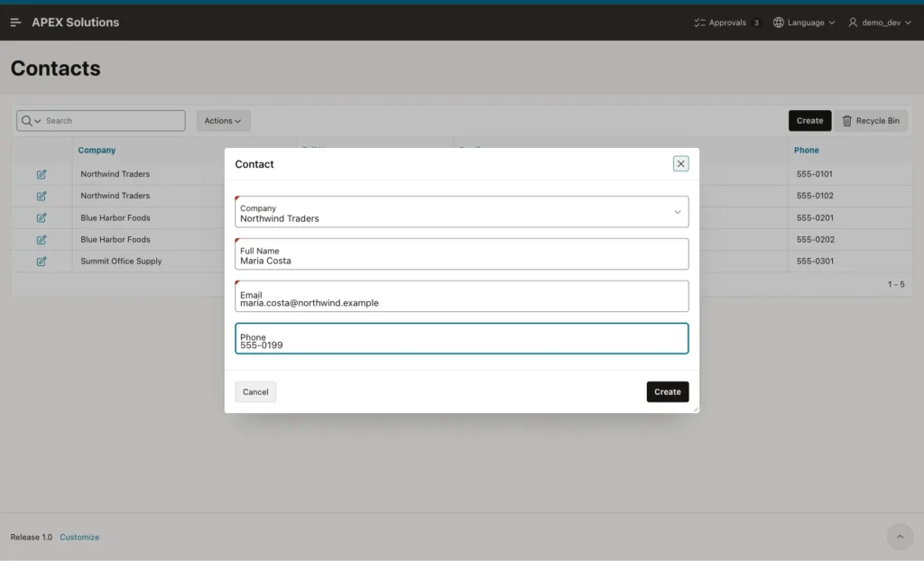Screen dimensions: 924x561
Task: Click Create in the Contact dialog
Action: point(667,391)
